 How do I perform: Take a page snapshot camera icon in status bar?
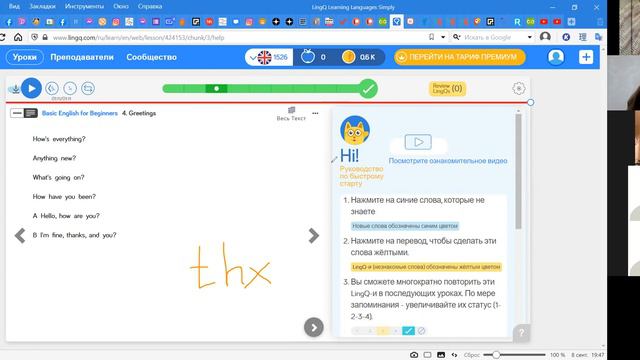pos(414,355)
